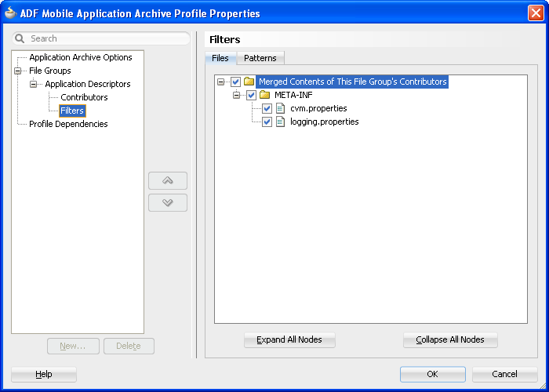Click Expand All Nodes button

click(289, 339)
